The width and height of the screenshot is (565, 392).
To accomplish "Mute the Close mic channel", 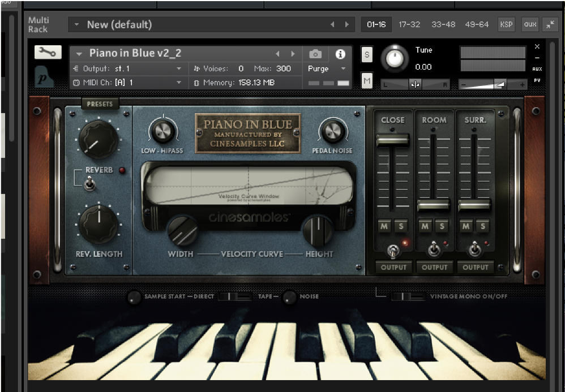I will tap(384, 226).
